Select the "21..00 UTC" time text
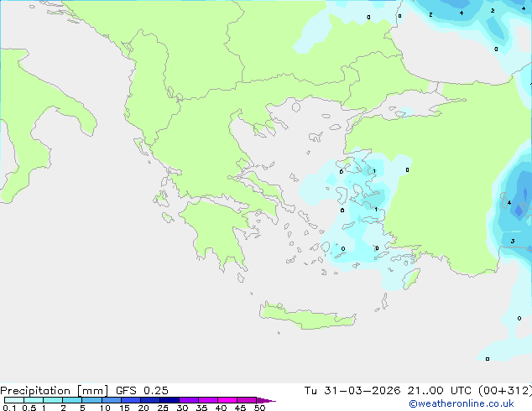The height and width of the screenshot is (411, 532). (x=440, y=391)
